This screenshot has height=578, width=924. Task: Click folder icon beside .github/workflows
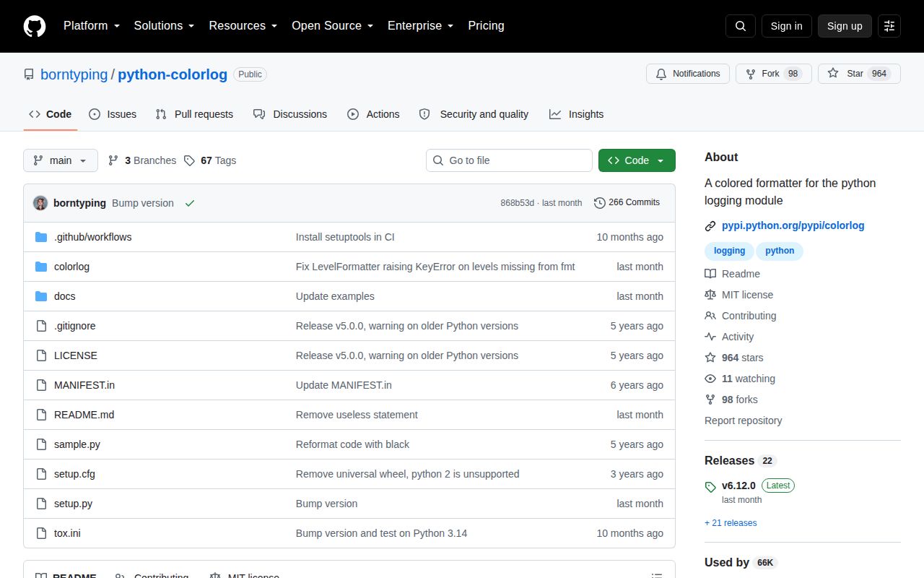[x=41, y=237]
